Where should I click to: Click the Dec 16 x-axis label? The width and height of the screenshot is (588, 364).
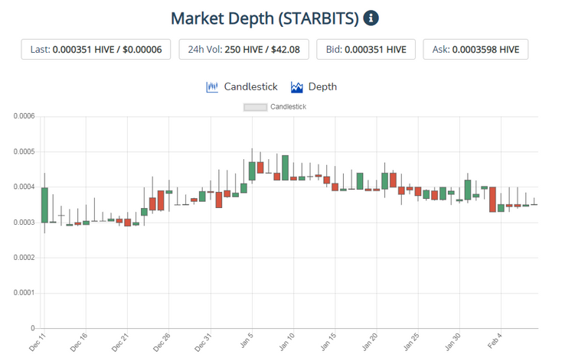79,342
